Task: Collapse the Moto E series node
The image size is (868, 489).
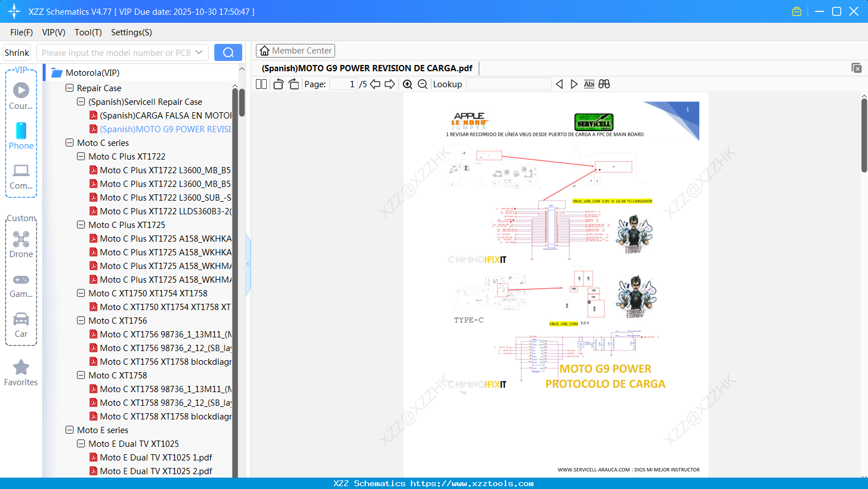Action: pyautogui.click(x=70, y=430)
